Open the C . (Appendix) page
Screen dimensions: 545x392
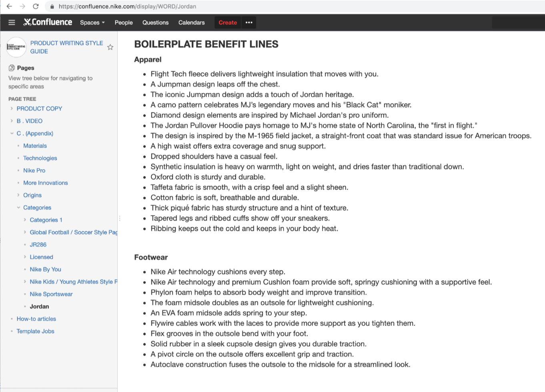click(x=35, y=133)
